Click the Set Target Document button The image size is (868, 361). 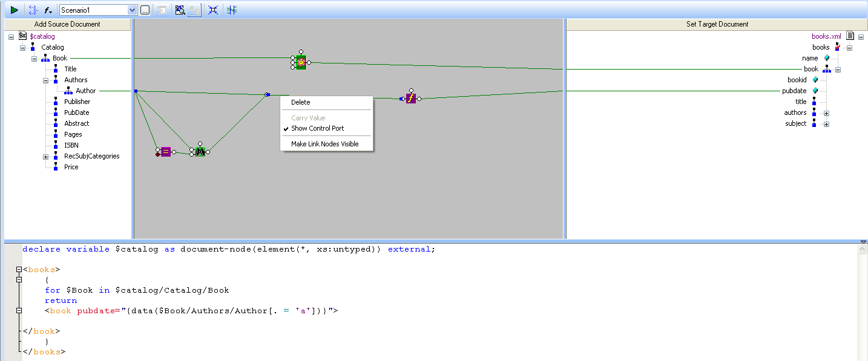717,24
